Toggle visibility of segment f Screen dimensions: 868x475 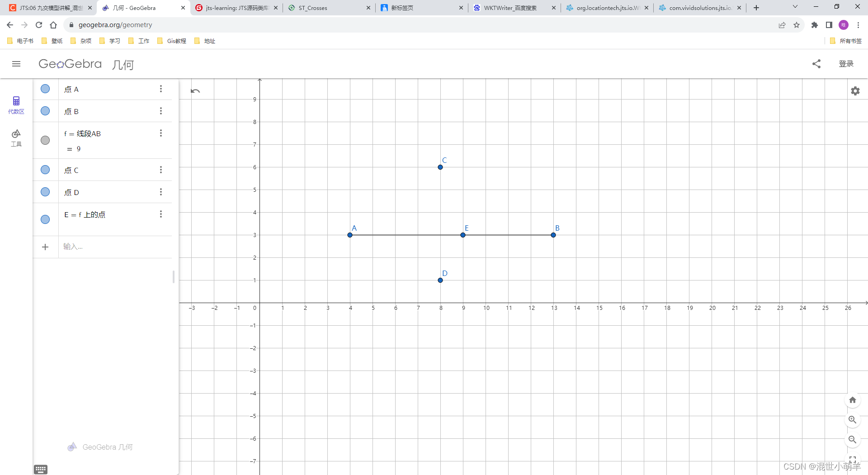point(45,140)
